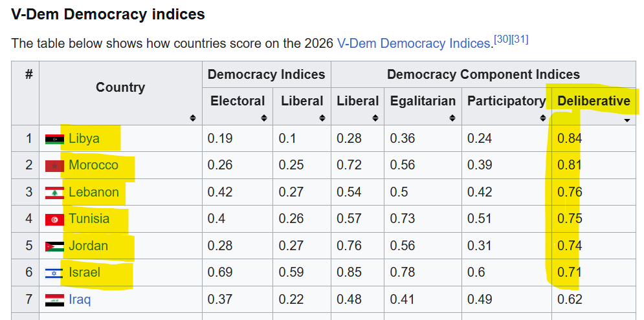Sort by Deliberative column arrow

[x=627, y=120]
